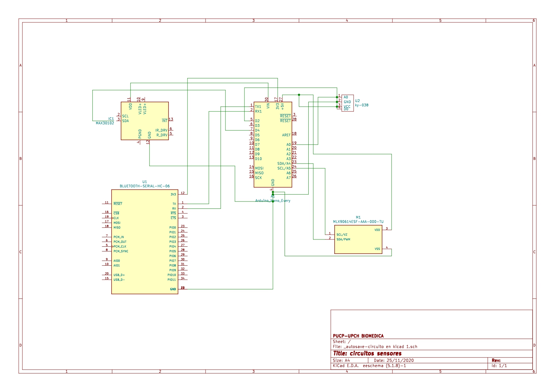This screenshot has height=392, width=555.
Task: Click the A0 pin label on ky-038
Action: (x=346, y=97)
